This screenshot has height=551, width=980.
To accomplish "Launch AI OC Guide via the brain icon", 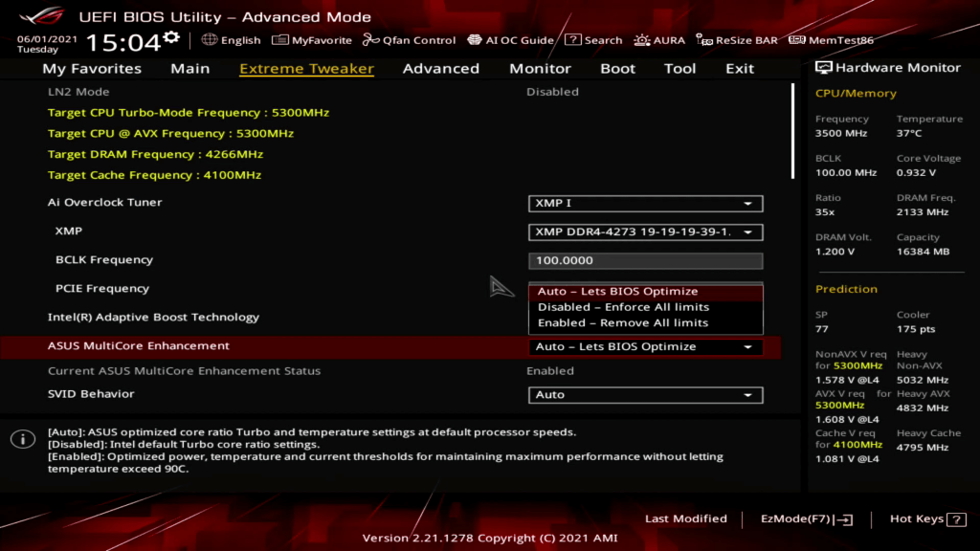I will tap(475, 40).
